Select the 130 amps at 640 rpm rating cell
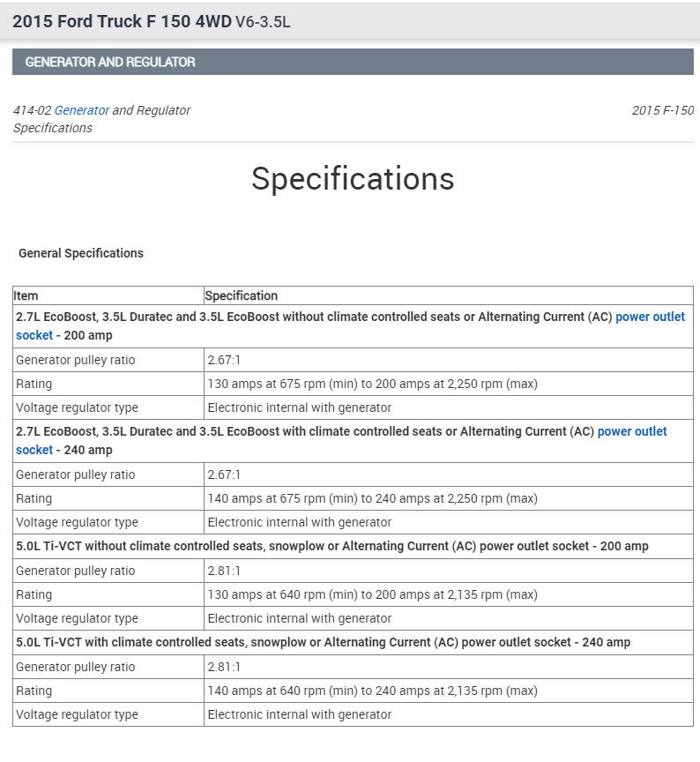The height and width of the screenshot is (762, 700). [x=372, y=594]
